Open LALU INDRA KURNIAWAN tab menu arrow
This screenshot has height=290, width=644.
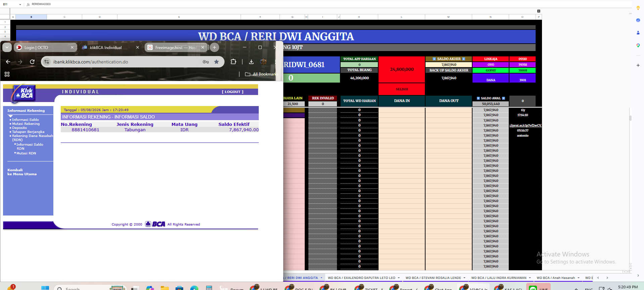(530, 278)
